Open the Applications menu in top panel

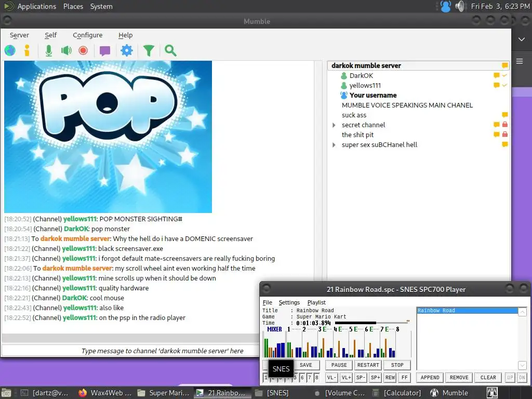click(x=37, y=6)
